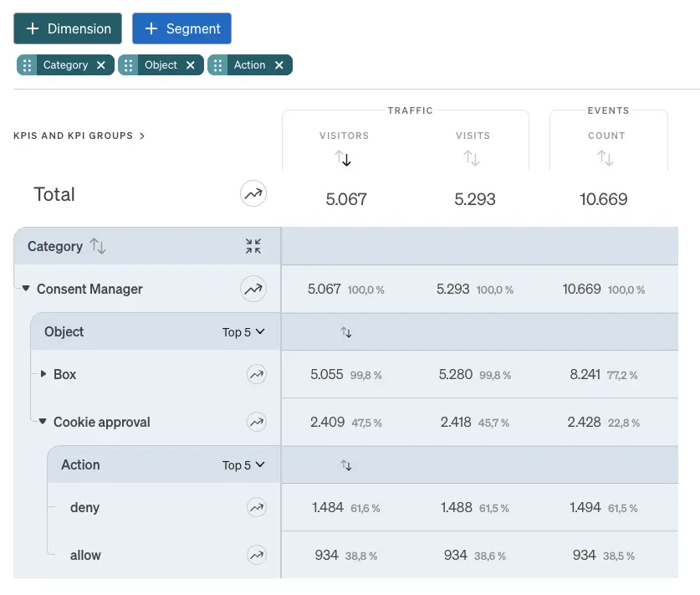Screen dimensions: 700x595
Task: Click trend chart icon for allow action
Action: [x=256, y=555]
